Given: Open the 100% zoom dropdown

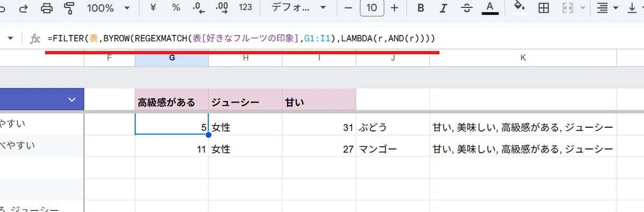Looking at the screenshot, I should click(x=109, y=8).
